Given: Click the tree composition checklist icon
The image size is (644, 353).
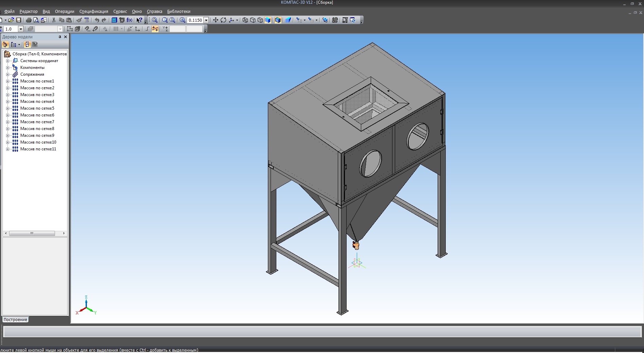Looking at the screenshot, I should click(x=14, y=44).
